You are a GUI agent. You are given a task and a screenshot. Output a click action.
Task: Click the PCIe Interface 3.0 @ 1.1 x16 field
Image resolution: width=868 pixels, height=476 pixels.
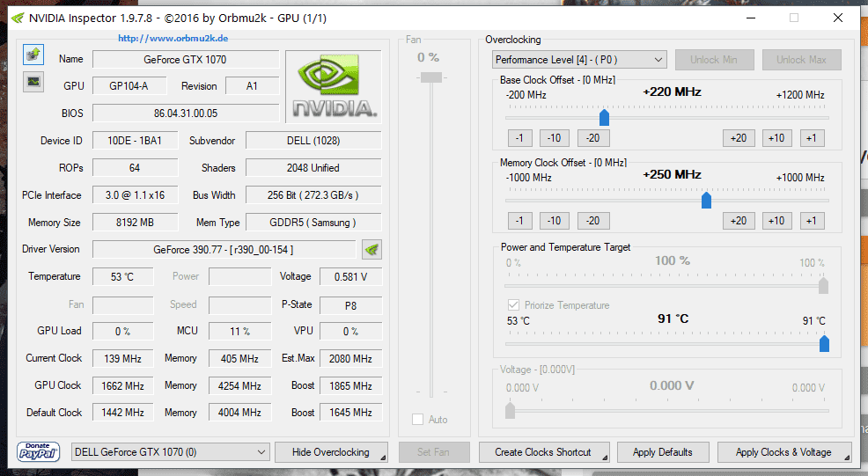pyautogui.click(x=135, y=194)
